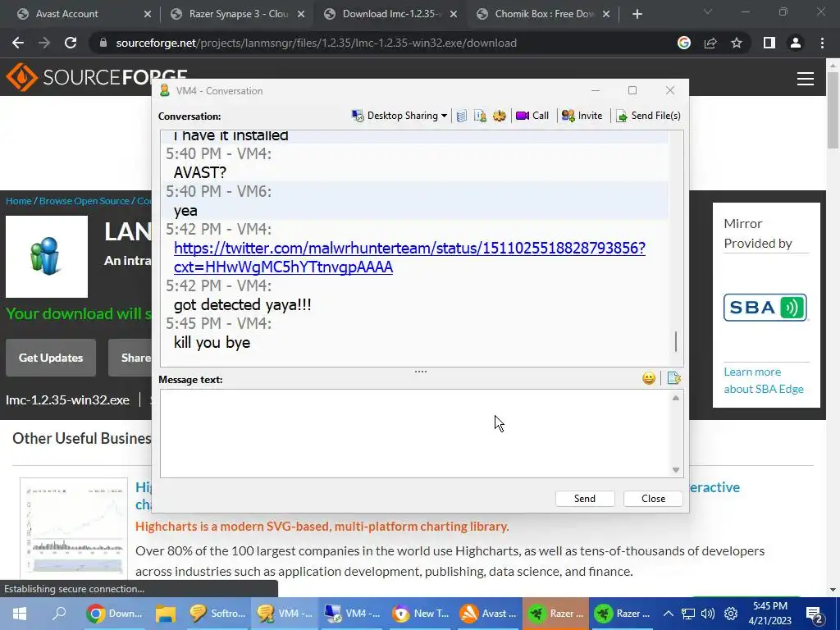This screenshot has width=840, height=630.
Task: Click the quick message icon beside the smiley
Action: [x=673, y=379]
